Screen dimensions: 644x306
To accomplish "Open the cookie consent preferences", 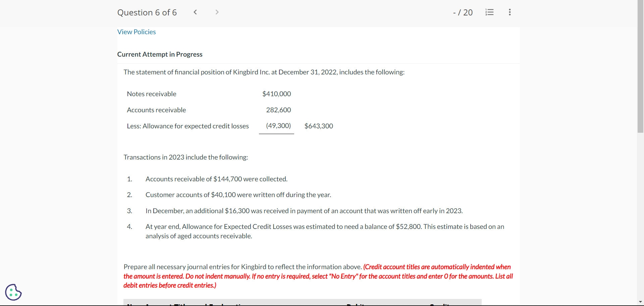I will 13,292.
